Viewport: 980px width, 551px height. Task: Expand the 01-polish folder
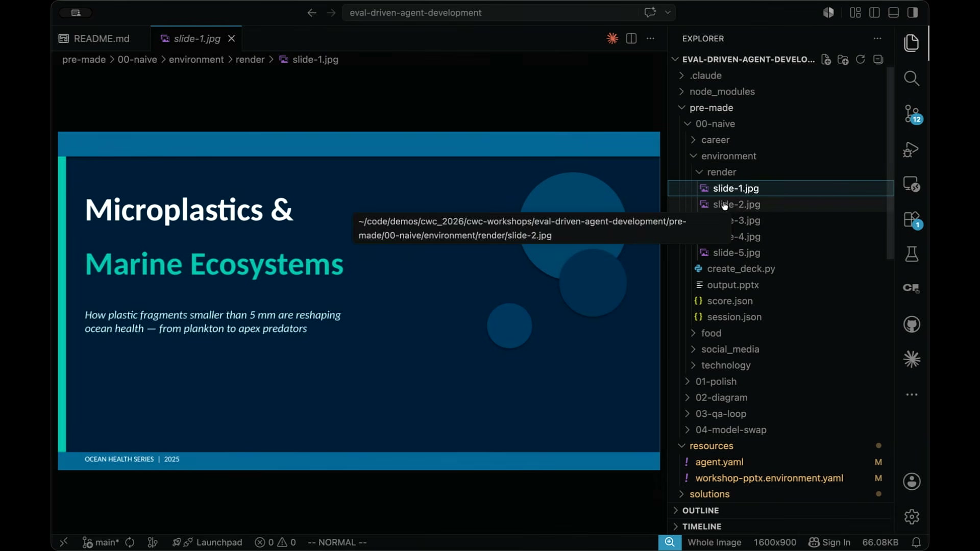(x=715, y=382)
